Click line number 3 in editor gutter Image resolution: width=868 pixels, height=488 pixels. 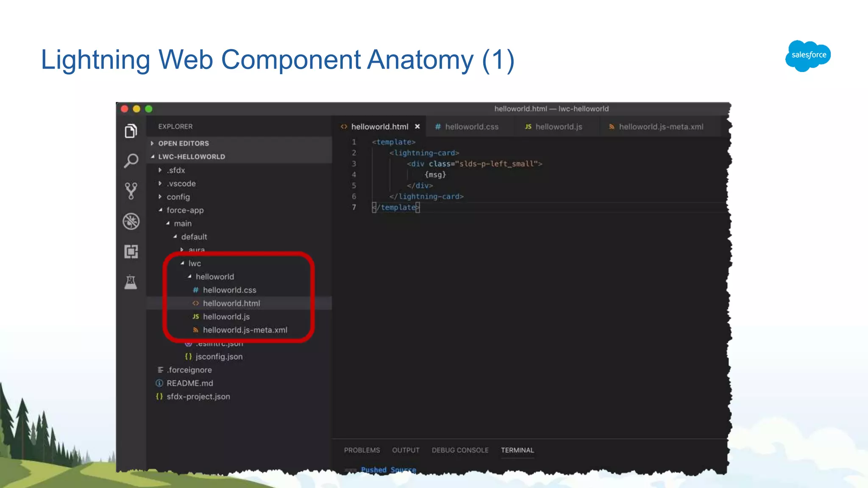(x=354, y=164)
